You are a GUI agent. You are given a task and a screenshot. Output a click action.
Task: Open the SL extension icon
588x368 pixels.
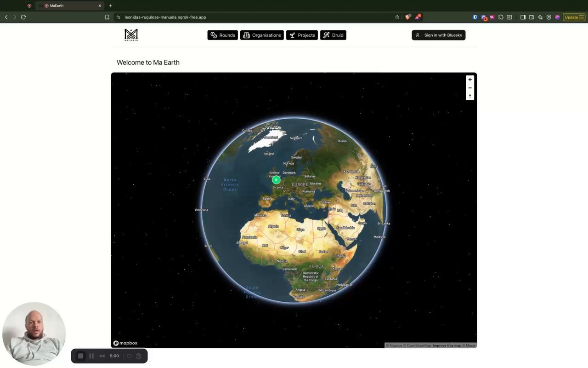[492, 17]
